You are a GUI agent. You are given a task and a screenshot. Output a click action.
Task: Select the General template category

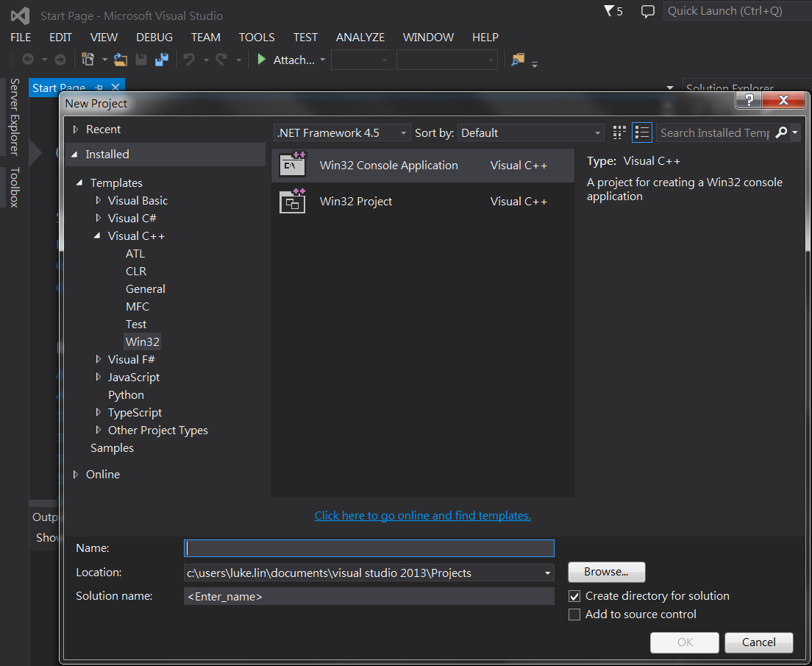146,288
